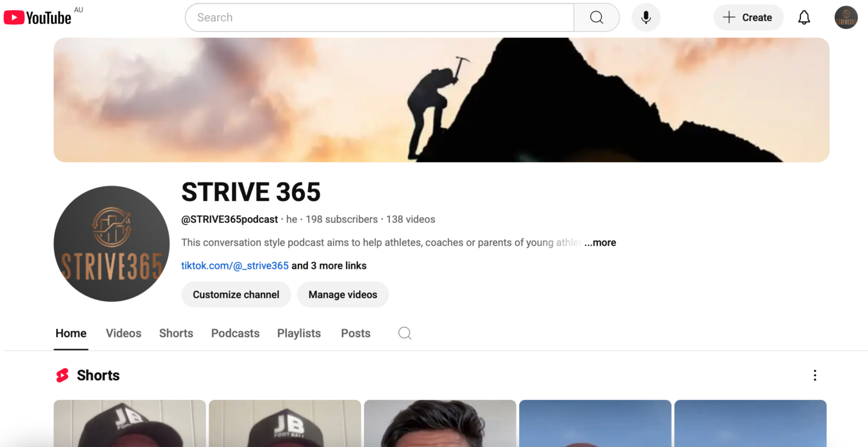Open the YouTube home logo
This screenshot has width=868, height=447.
point(37,17)
